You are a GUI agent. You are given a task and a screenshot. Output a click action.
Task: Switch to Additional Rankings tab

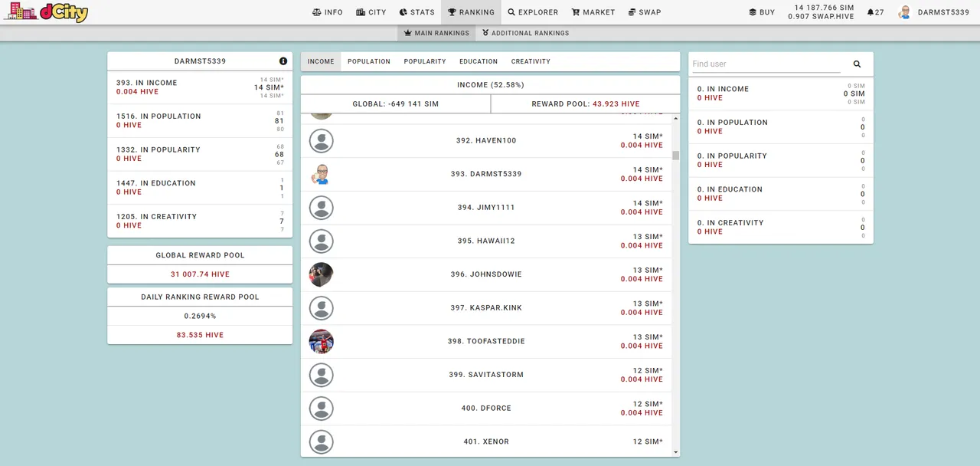point(525,33)
